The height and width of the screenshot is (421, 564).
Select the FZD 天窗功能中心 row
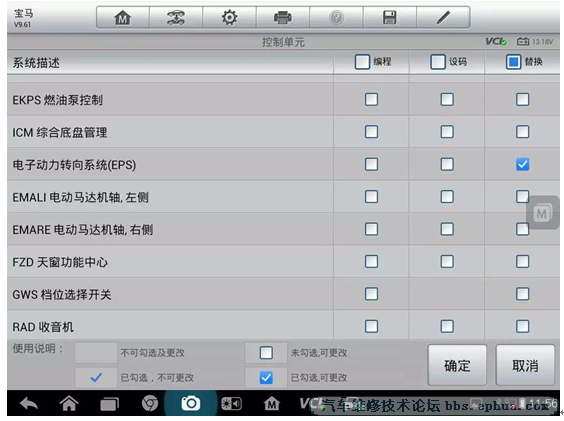(283, 262)
